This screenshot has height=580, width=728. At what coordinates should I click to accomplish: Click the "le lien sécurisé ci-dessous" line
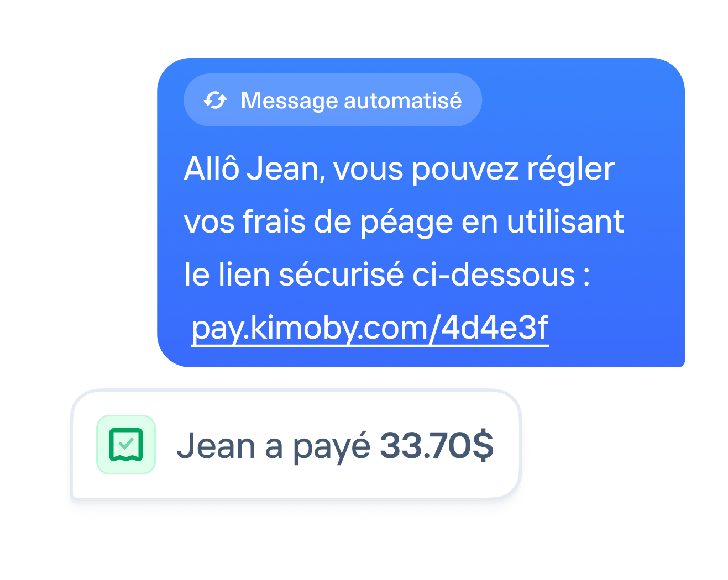(387, 275)
